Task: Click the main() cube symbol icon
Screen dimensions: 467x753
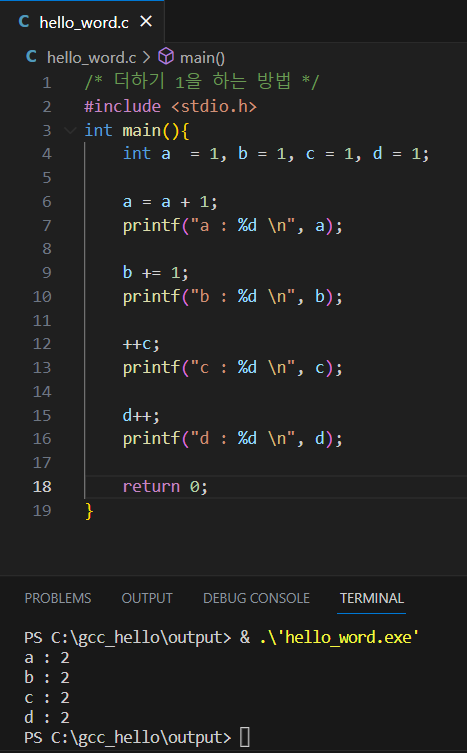Action: pyautogui.click(x=166, y=57)
